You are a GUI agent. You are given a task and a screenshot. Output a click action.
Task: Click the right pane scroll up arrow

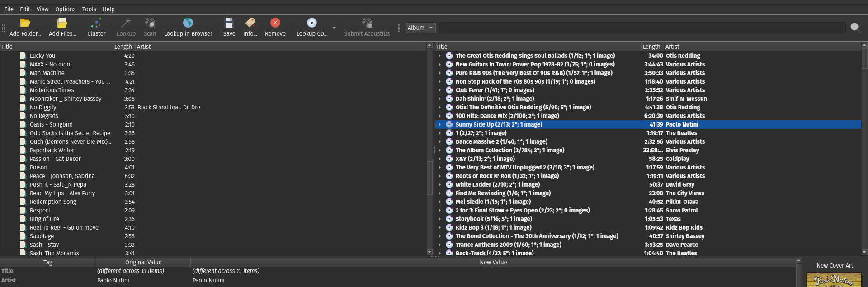tap(864, 45)
